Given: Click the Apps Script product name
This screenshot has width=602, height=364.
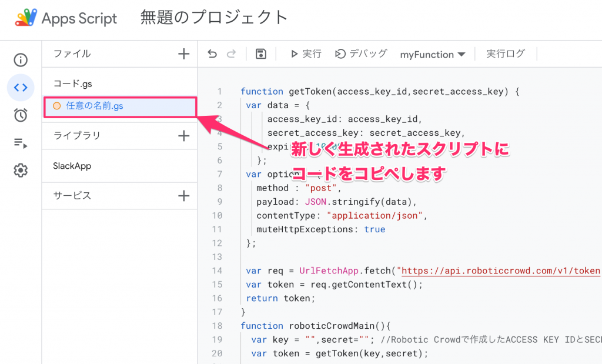Looking at the screenshot, I should click(79, 18).
